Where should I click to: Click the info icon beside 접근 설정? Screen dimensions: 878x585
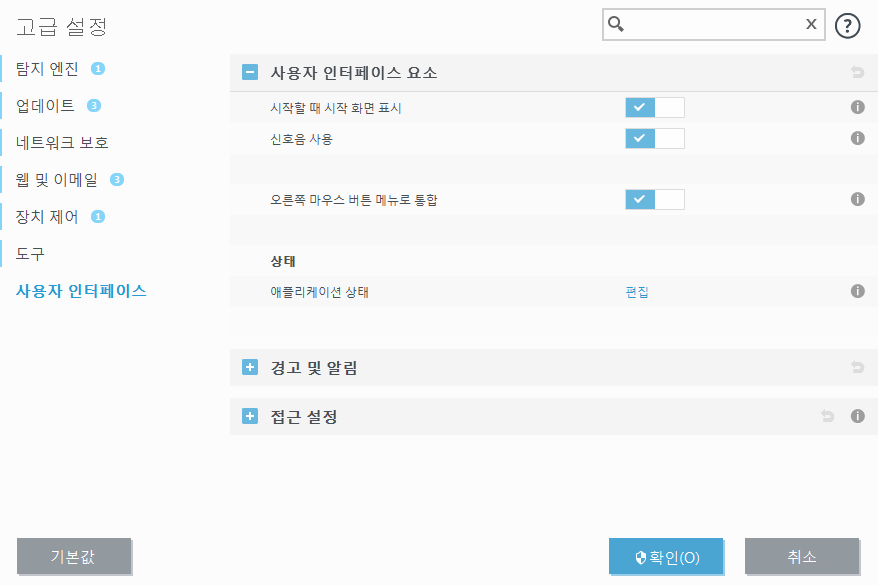pos(857,416)
